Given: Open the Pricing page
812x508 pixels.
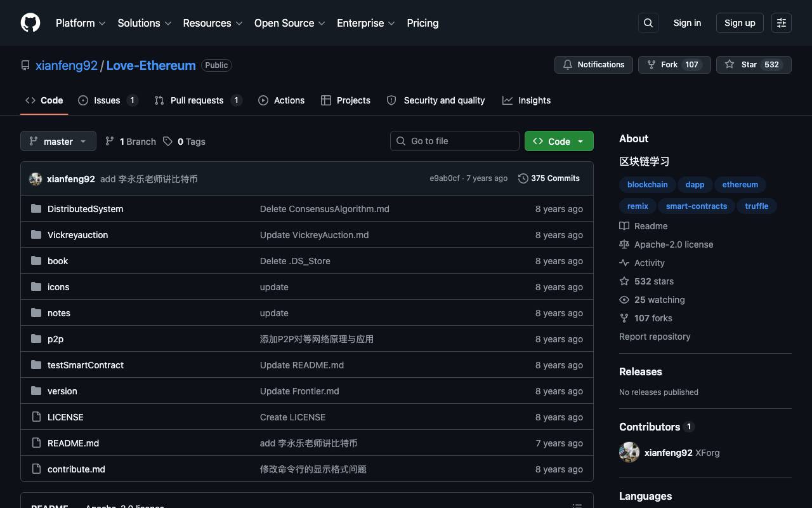Looking at the screenshot, I should pyautogui.click(x=422, y=23).
